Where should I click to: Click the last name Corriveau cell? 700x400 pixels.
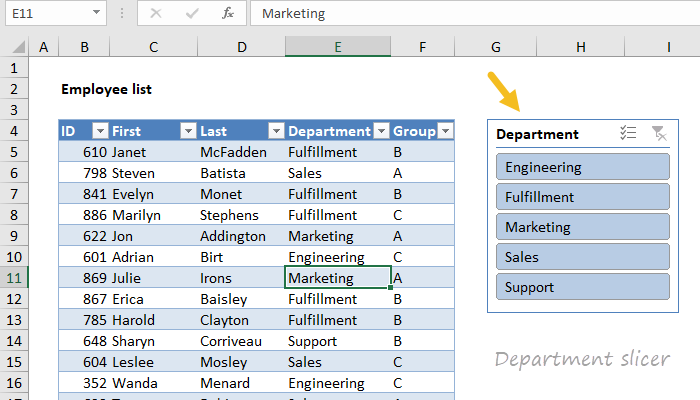242,341
